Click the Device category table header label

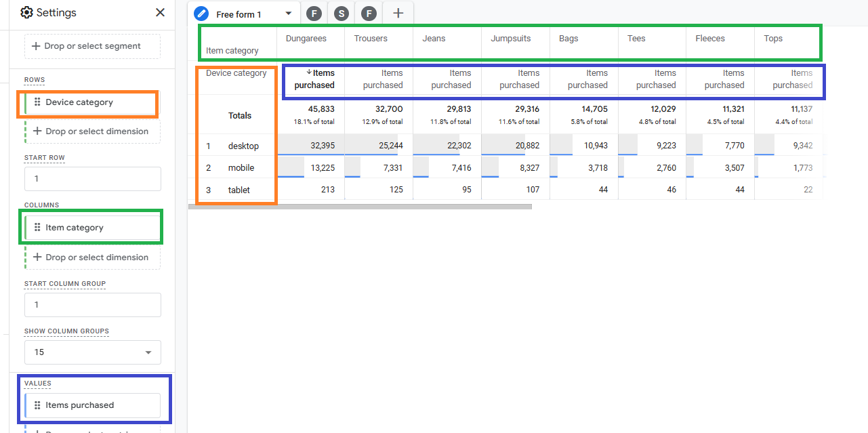[x=236, y=73]
